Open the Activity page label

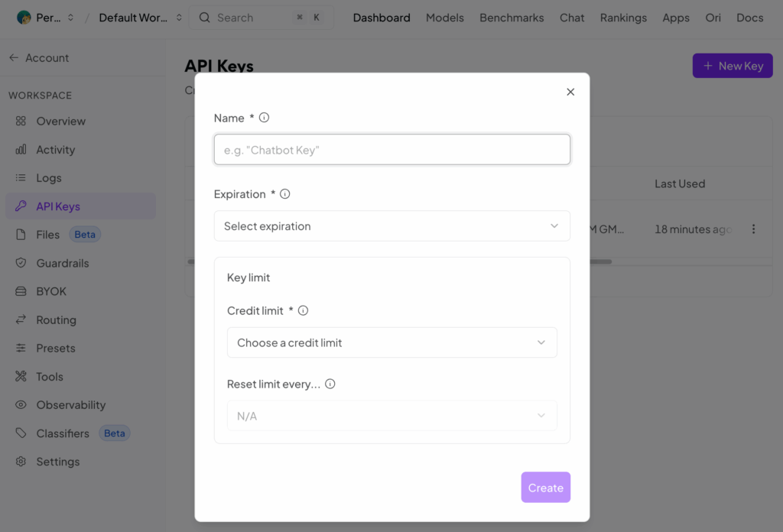tap(55, 150)
